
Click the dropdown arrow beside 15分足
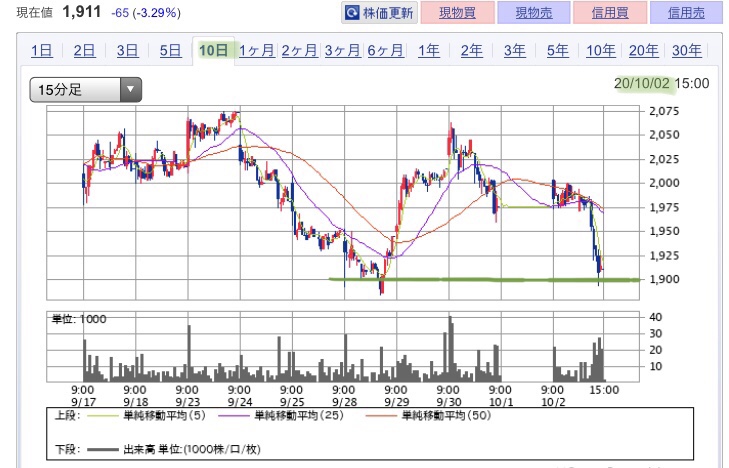(x=131, y=90)
